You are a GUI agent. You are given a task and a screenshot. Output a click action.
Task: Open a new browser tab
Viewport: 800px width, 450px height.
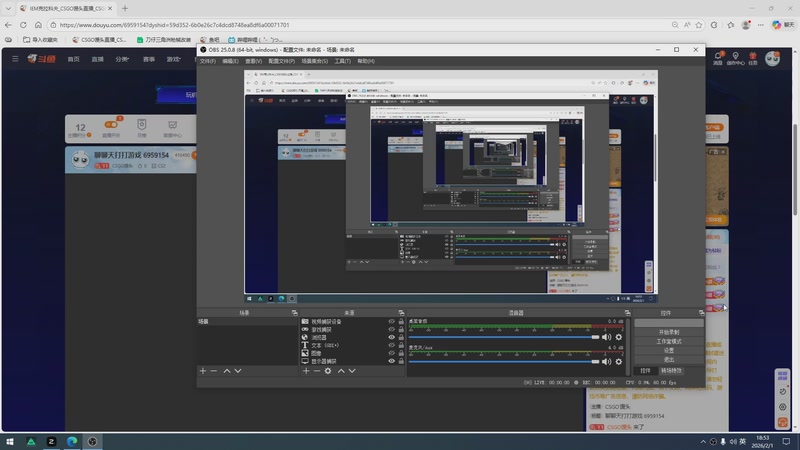[125, 8]
